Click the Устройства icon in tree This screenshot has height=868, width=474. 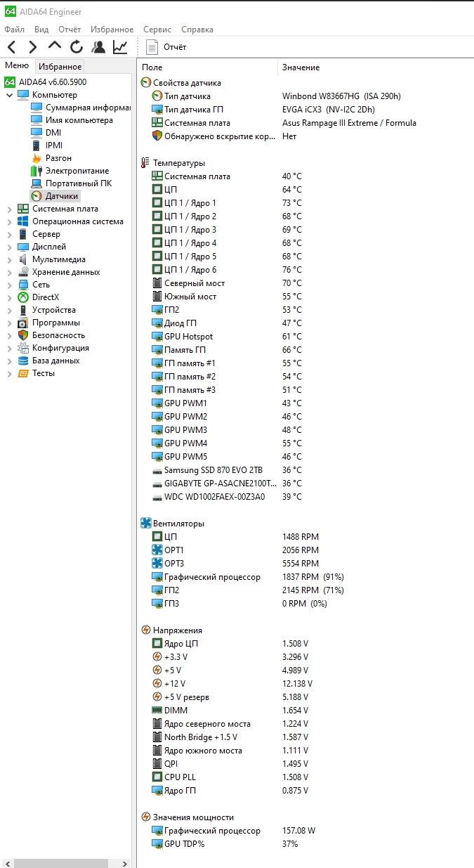23,310
